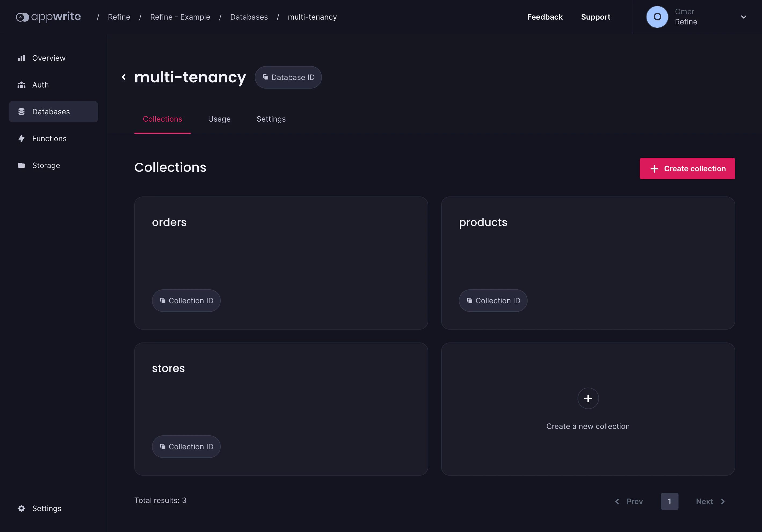Expand the Omer Refine account dropdown
The height and width of the screenshot is (532, 762).
coord(743,17)
